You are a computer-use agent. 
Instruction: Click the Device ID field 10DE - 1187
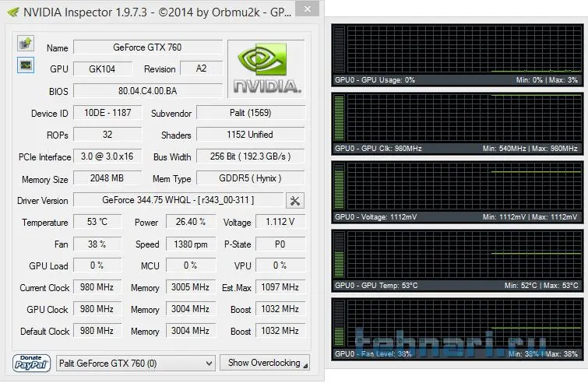coord(107,112)
